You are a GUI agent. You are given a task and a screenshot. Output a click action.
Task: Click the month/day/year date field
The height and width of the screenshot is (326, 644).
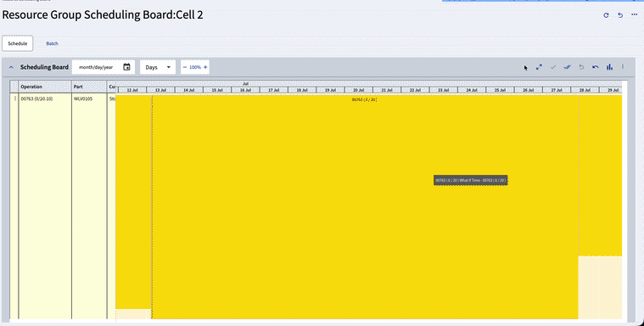(96, 67)
